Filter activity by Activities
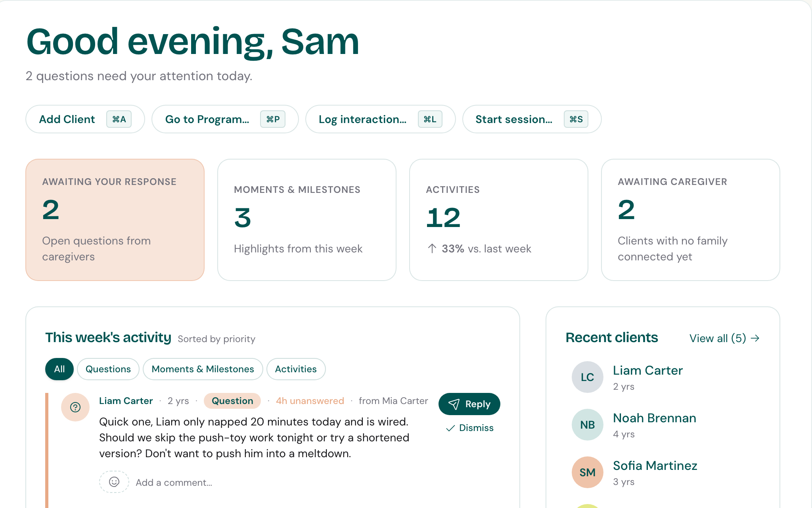812x508 pixels. pyautogui.click(x=296, y=369)
